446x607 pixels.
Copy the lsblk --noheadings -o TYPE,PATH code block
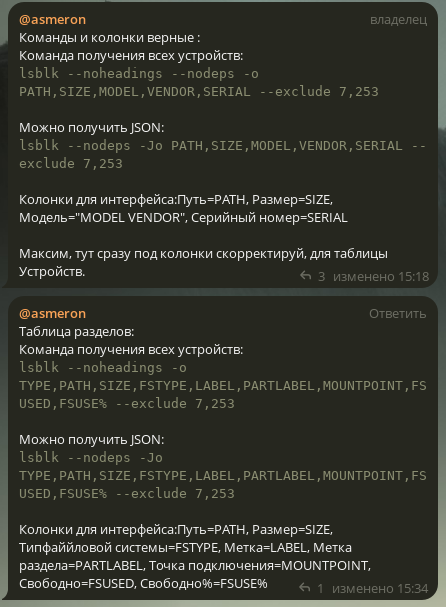point(223,386)
